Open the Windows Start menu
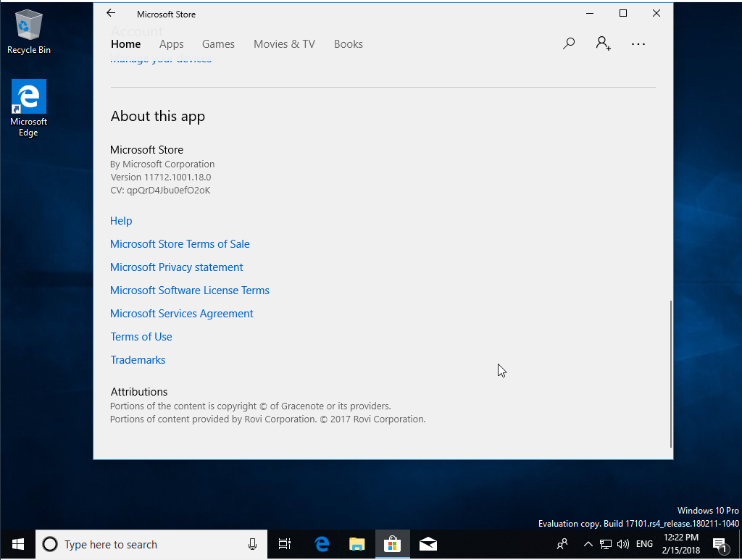The image size is (742, 560). (x=18, y=544)
